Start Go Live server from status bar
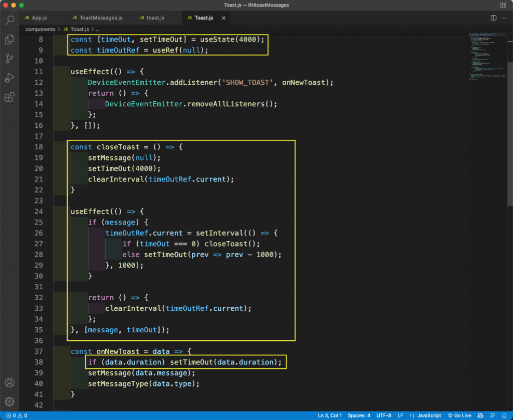 (x=462, y=415)
